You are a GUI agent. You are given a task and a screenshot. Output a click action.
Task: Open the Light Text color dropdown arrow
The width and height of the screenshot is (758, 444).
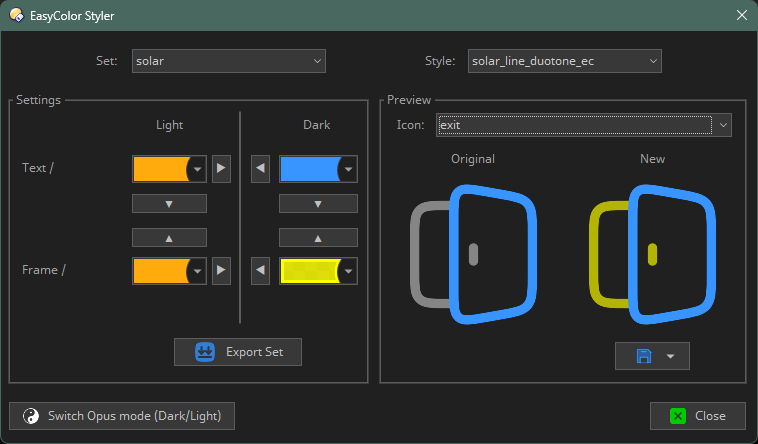[x=197, y=169]
